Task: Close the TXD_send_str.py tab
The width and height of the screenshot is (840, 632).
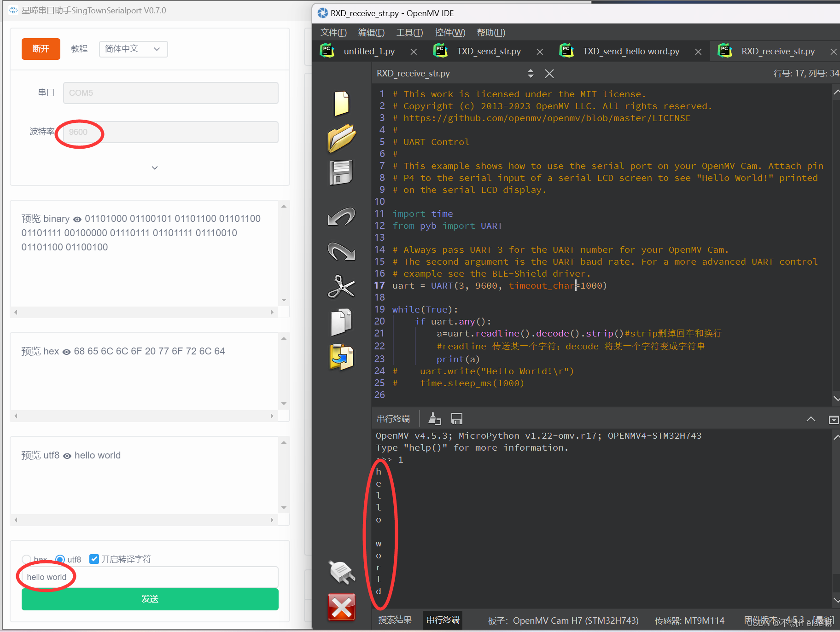Action: click(x=540, y=52)
